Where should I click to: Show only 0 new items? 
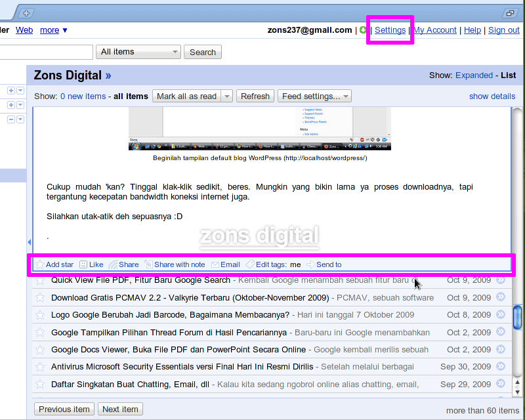(x=83, y=96)
